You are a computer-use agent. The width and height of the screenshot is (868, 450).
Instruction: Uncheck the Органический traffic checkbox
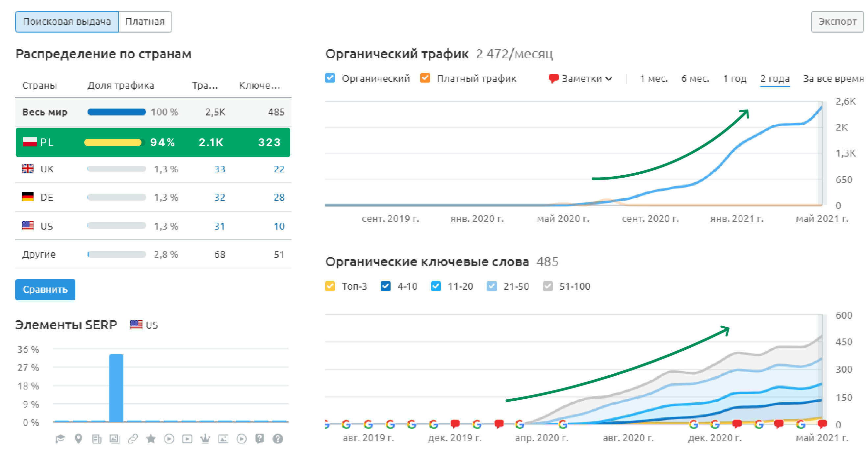coord(330,78)
